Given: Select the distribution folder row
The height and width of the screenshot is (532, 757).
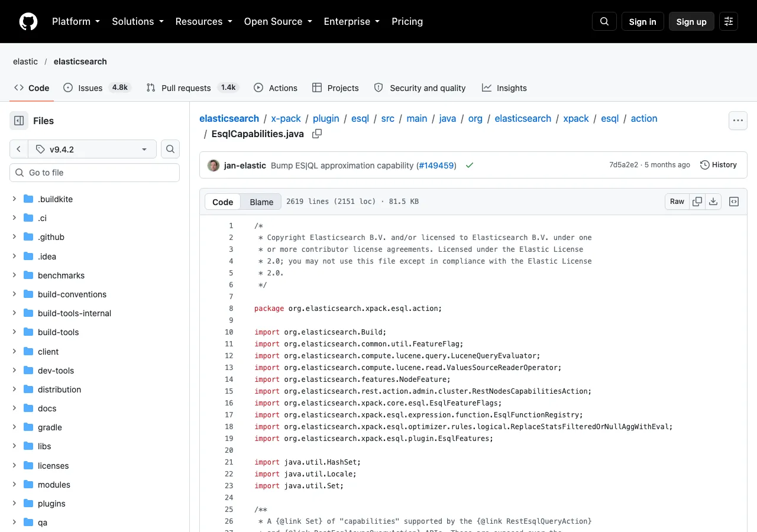Looking at the screenshot, I should coord(95,390).
